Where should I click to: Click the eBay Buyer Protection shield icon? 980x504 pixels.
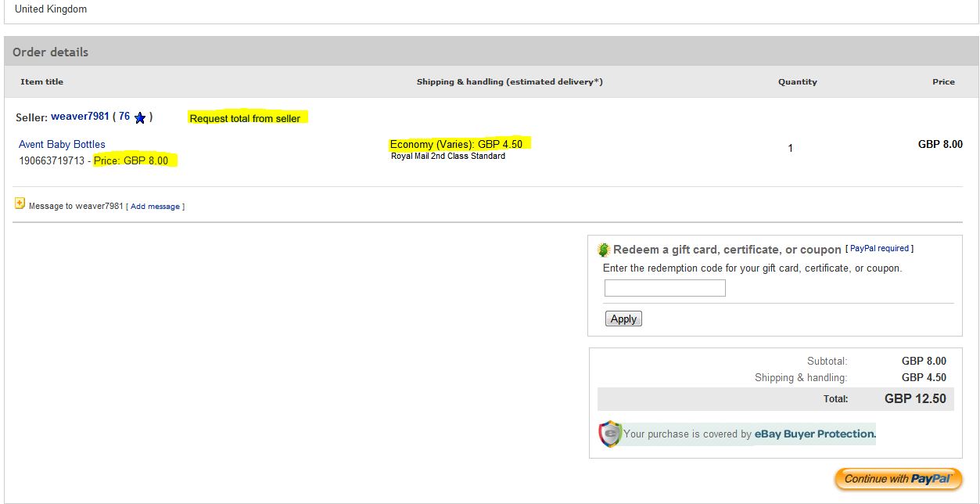point(610,434)
